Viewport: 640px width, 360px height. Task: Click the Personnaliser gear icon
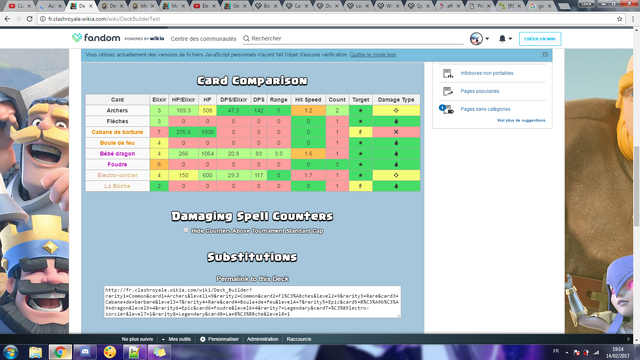(x=202, y=339)
